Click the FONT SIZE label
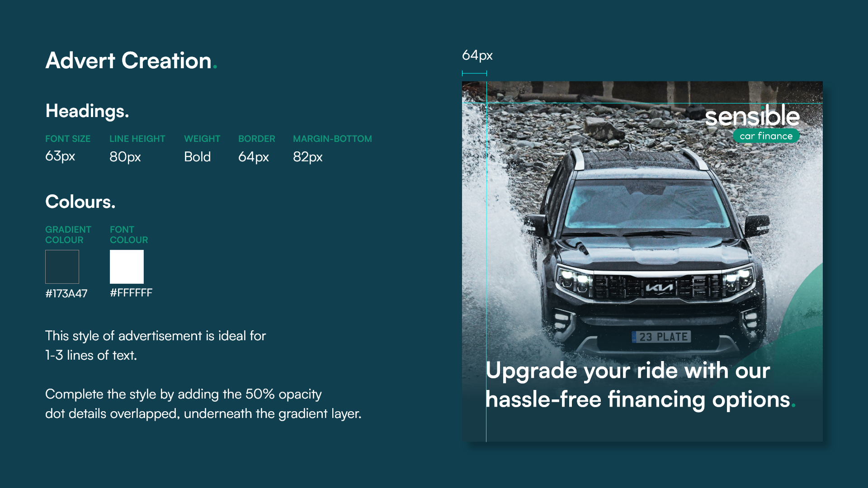The width and height of the screenshot is (868, 488). point(68,139)
